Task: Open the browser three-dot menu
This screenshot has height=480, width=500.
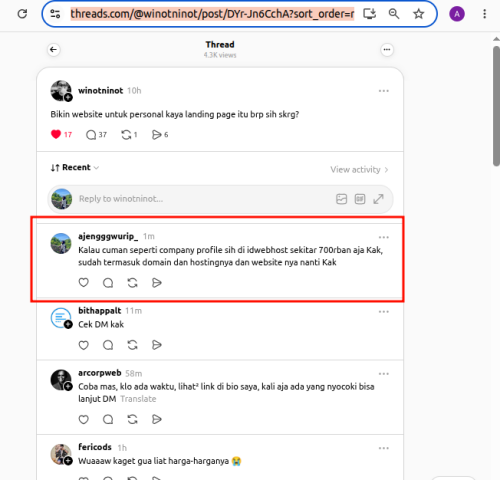Action: coord(484,14)
